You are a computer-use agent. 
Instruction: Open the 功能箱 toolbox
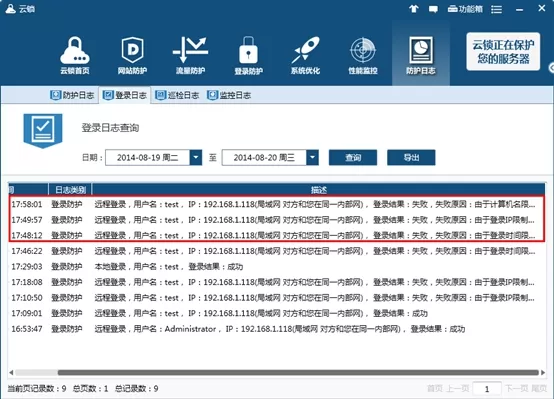point(465,9)
